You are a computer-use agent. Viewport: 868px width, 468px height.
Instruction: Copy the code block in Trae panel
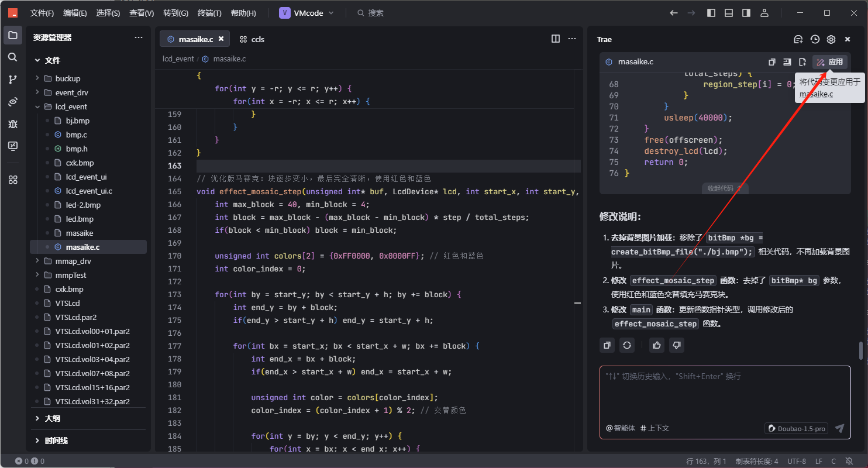tap(772, 62)
